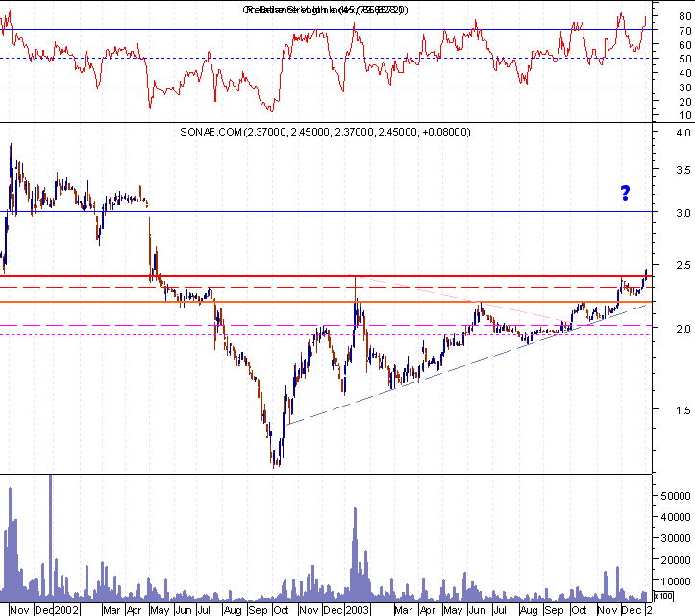The image size is (695, 616).
Task: Pick the 30000 volume axis label
Action: (x=676, y=538)
